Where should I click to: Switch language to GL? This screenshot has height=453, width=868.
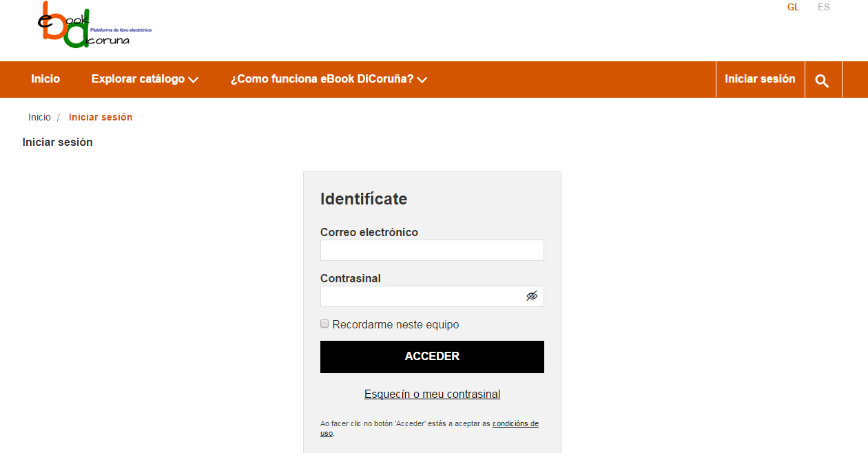click(x=794, y=7)
